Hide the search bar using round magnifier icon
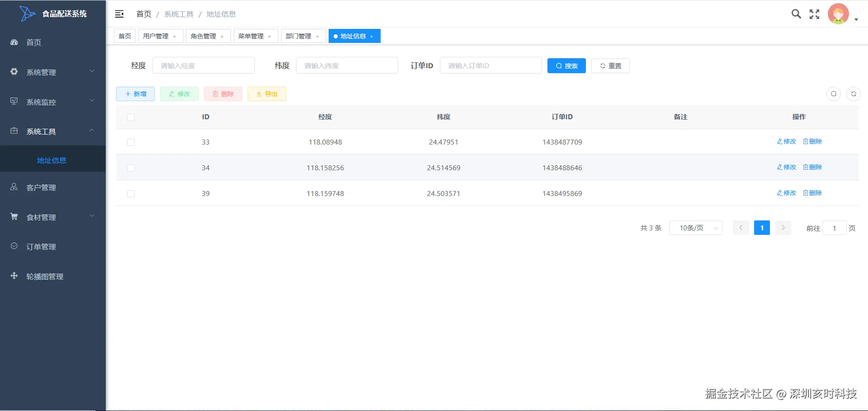The height and width of the screenshot is (411, 868). (x=834, y=94)
